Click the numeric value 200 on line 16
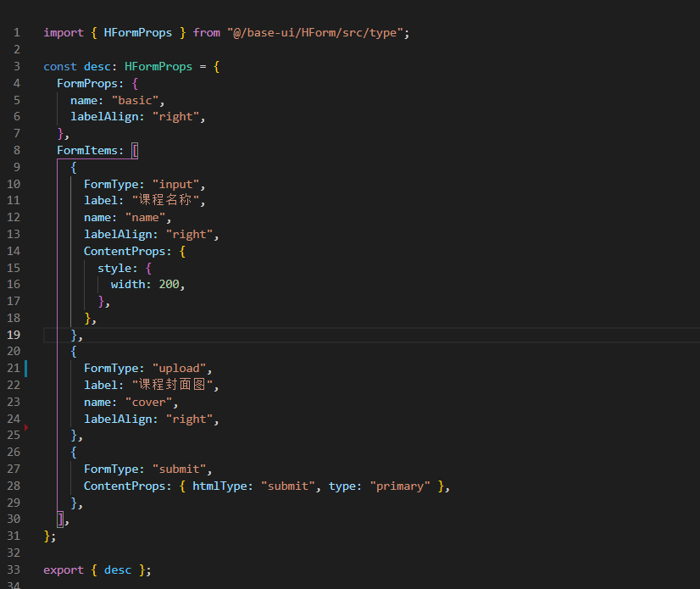This screenshot has height=589, width=700. coord(169,284)
